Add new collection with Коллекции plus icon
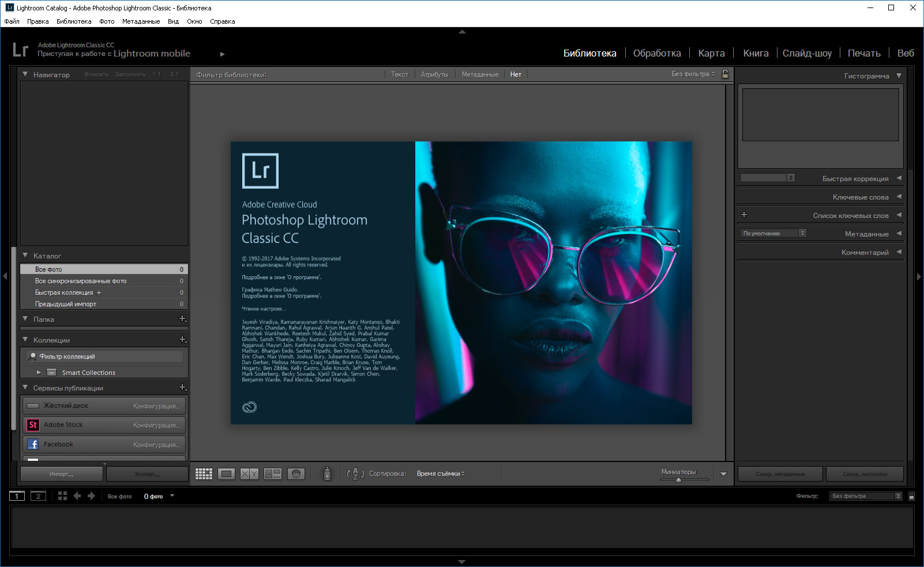This screenshot has width=924, height=567. coord(182,340)
